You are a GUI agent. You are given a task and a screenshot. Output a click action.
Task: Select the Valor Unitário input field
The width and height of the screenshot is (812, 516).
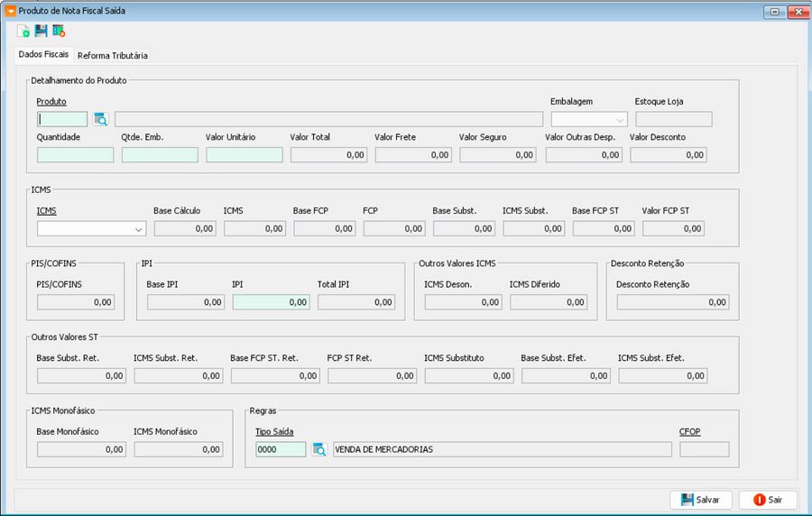click(x=245, y=155)
